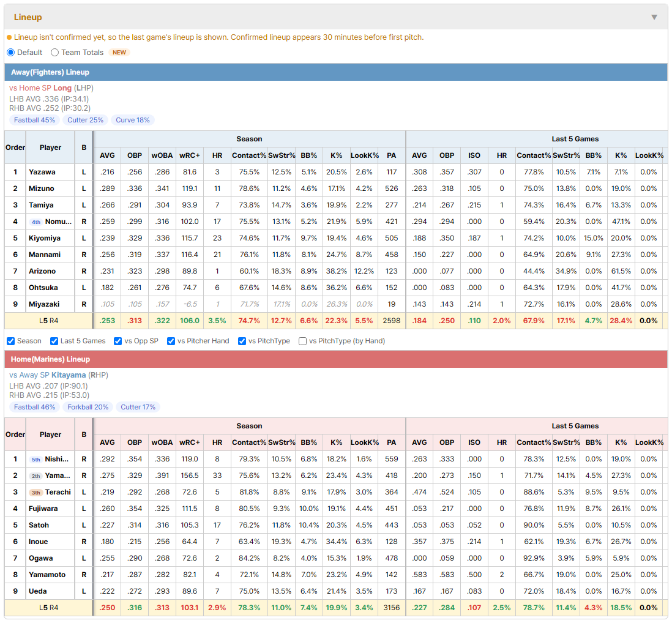Sort Fighters table by wRC+ column
Viewport: 672px width, 623px height.
(190, 155)
